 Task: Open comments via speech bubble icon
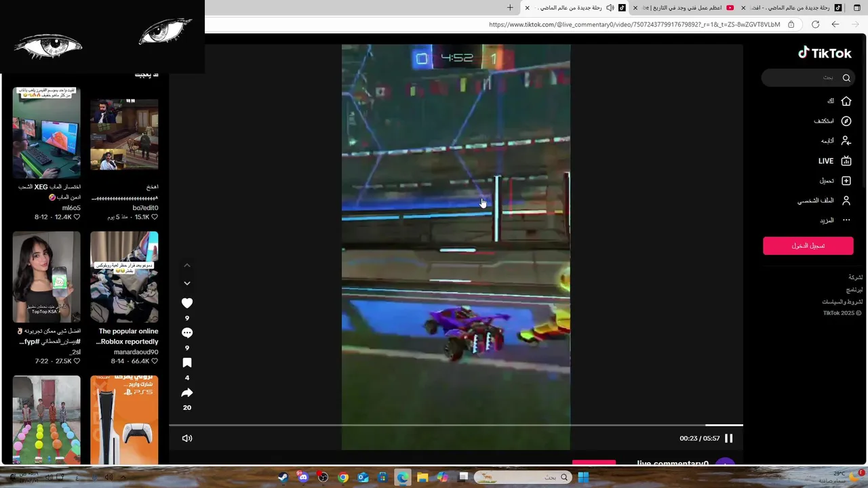[187, 333]
